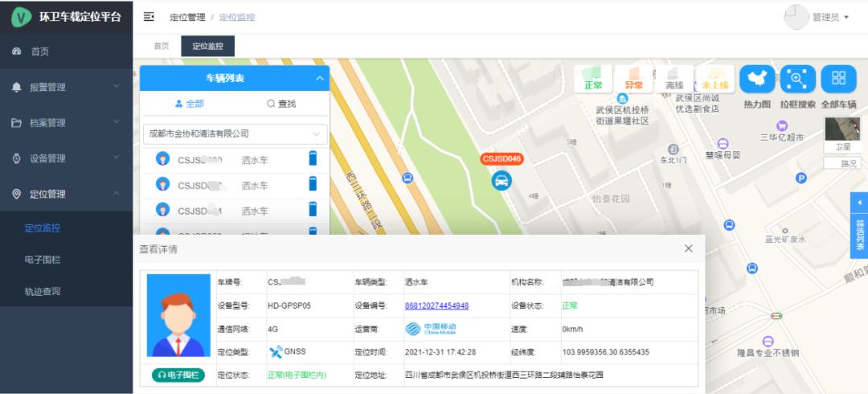Viewport: 868px width, 394px height.
Task: Click 正常(电子围栏内) location status text
Action: click(297, 376)
